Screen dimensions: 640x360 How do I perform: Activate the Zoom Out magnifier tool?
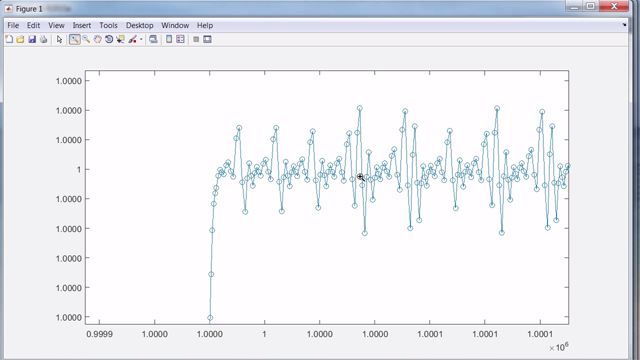pos(86,39)
